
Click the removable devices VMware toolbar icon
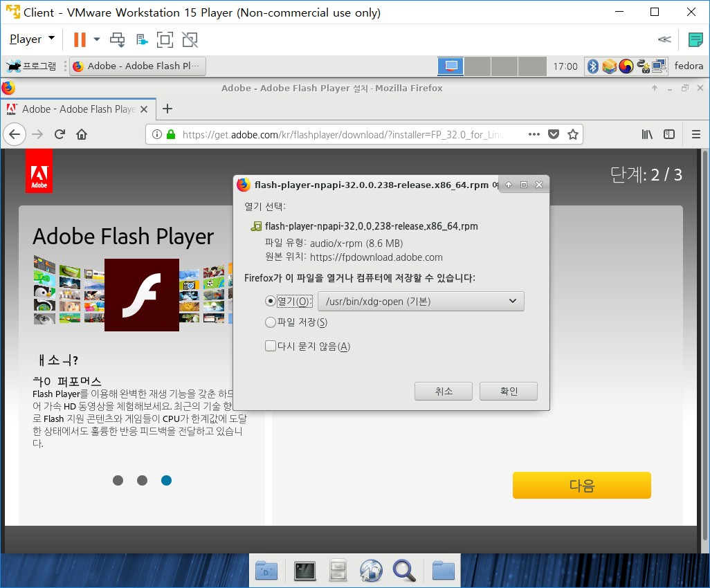tap(142, 40)
